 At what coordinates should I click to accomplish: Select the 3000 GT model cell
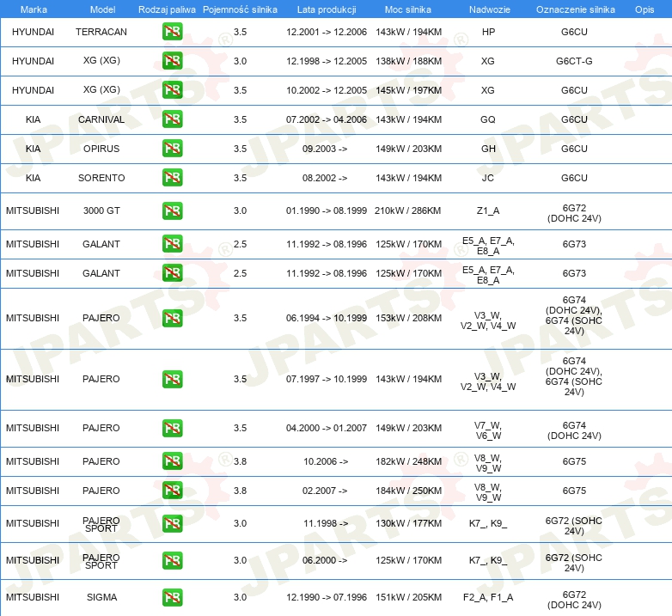click(101, 210)
